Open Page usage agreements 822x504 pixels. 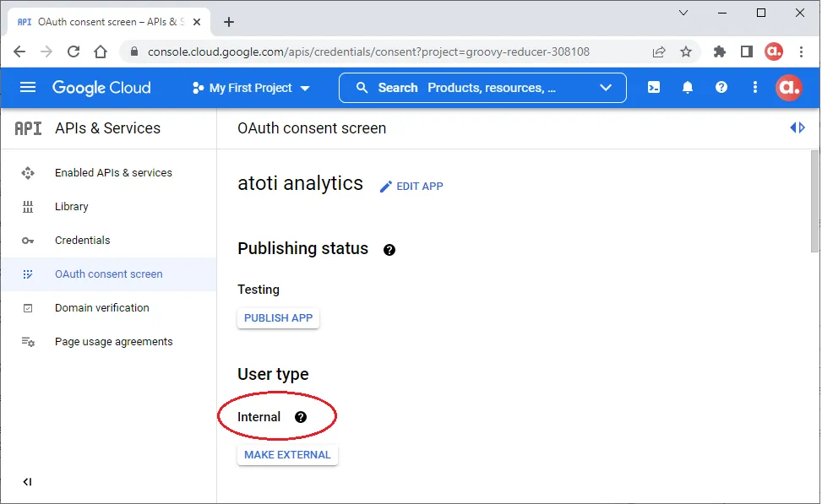(108, 342)
